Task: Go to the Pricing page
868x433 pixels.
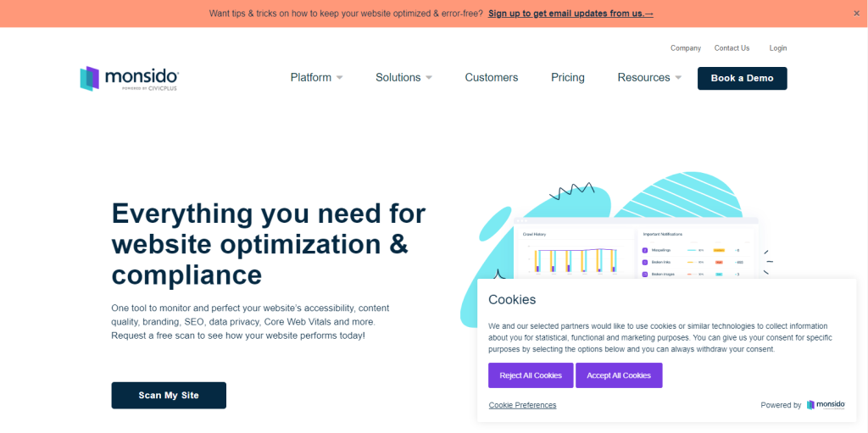Action: [x=568, y=77]
